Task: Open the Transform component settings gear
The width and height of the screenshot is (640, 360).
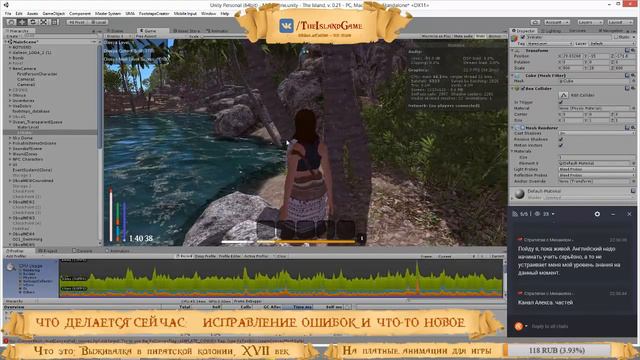Action: coord(633,51)
